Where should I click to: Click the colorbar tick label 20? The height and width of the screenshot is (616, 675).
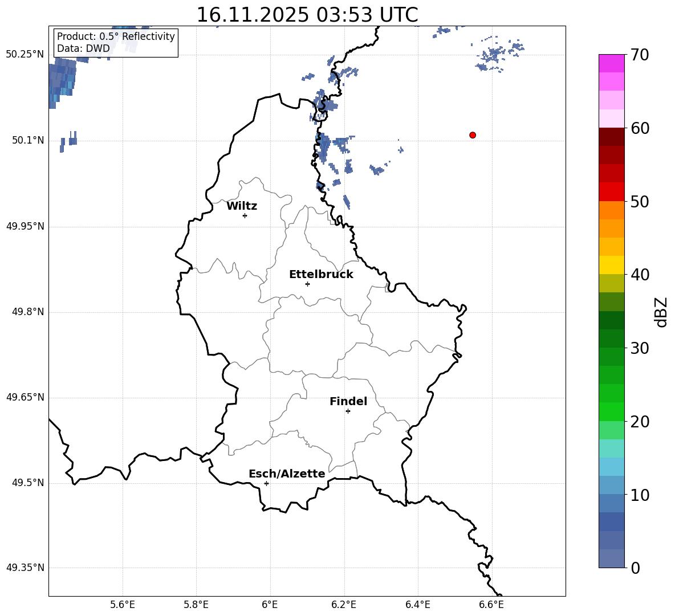pyautogui.click(x=640, y=422)
